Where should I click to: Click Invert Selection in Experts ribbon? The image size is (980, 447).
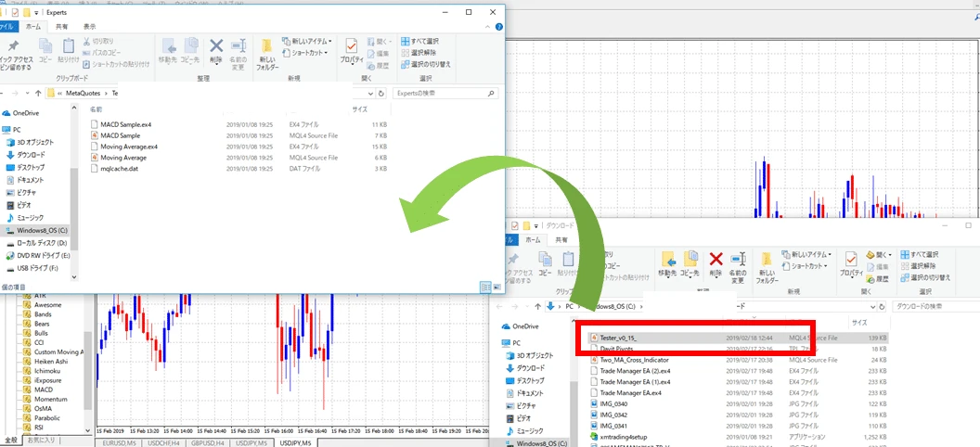430,64
